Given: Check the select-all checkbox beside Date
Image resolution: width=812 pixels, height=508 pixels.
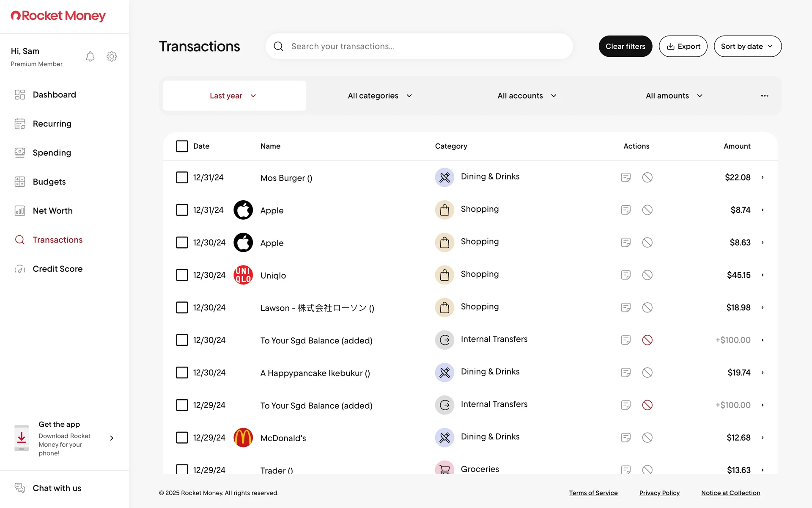Looking at the screenshot, I should (x=182, y=146).
